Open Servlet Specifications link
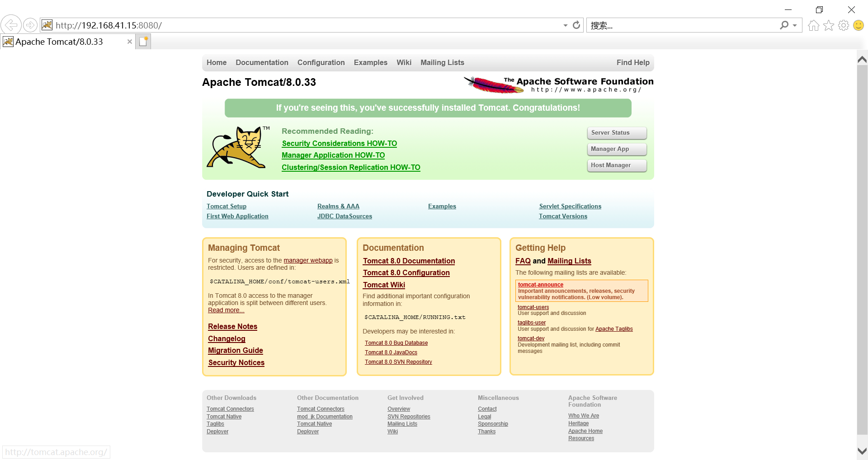 pos(570,207)
